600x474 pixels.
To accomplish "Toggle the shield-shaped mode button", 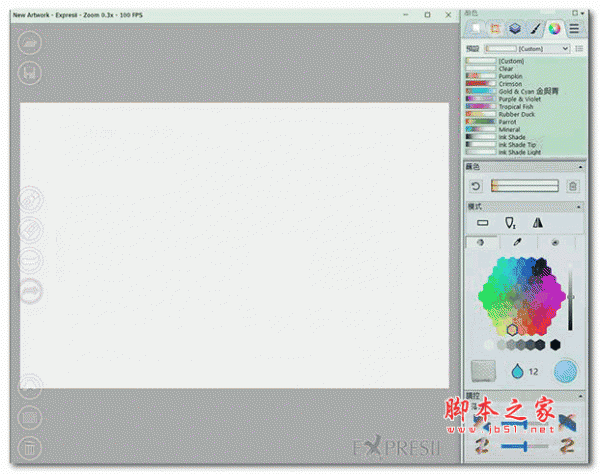I will tap(510, 223).
